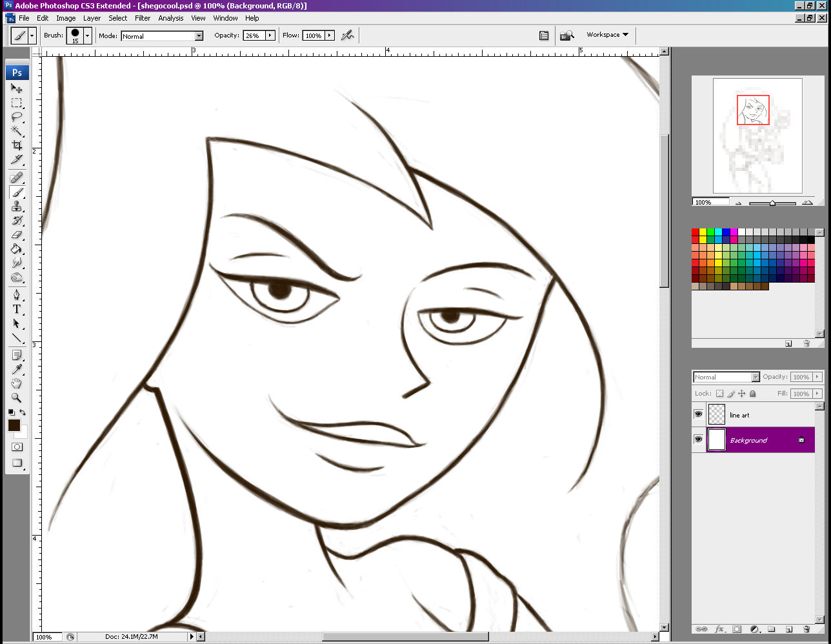Open the brush Mode dropdown
Screen dimensions: 831x644
(199, 36)
